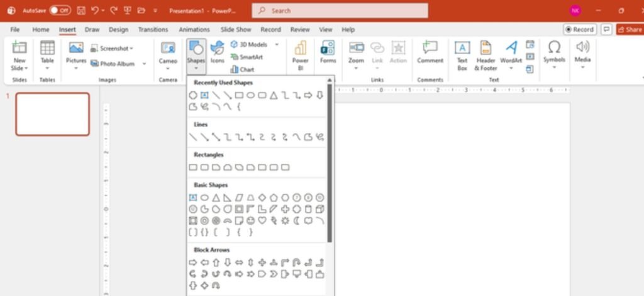This screenshot has width=644, height=296.
Task: Insert the moon shape
Action: (297, 221)
